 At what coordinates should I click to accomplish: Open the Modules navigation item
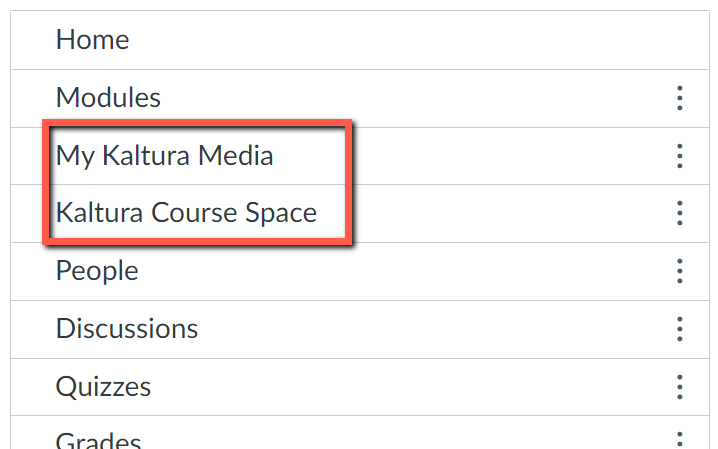pyautogui.click(x=108, y=98)
